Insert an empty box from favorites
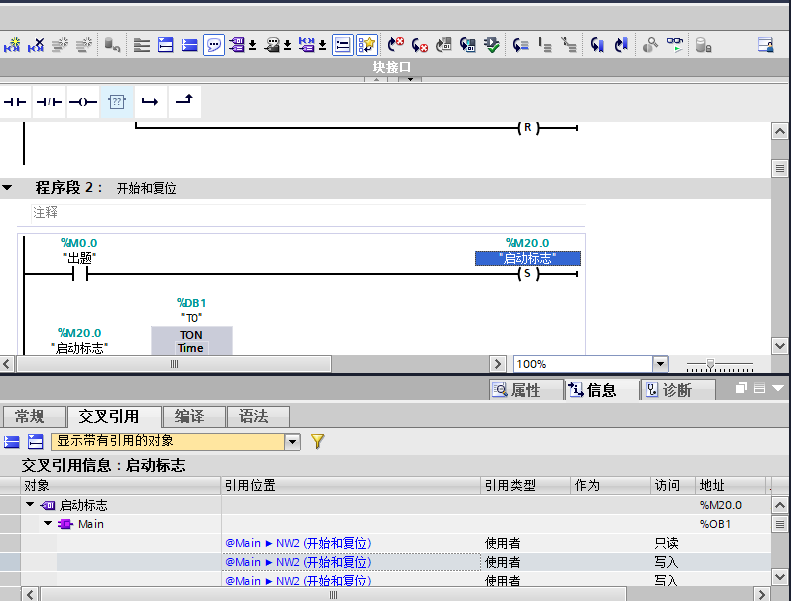791x601 pixels. tap(117, 102)
